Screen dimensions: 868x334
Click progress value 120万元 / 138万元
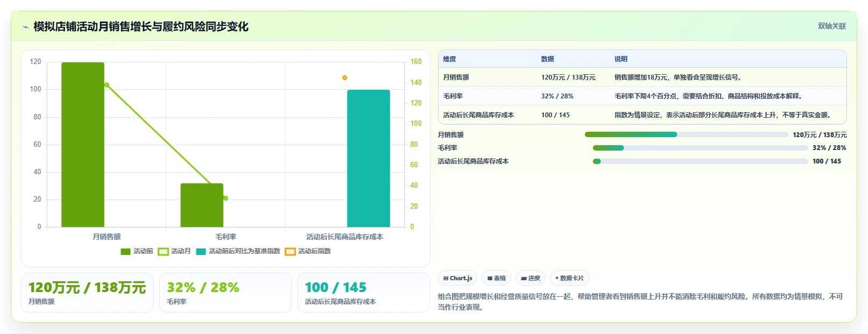coord(820,135)
